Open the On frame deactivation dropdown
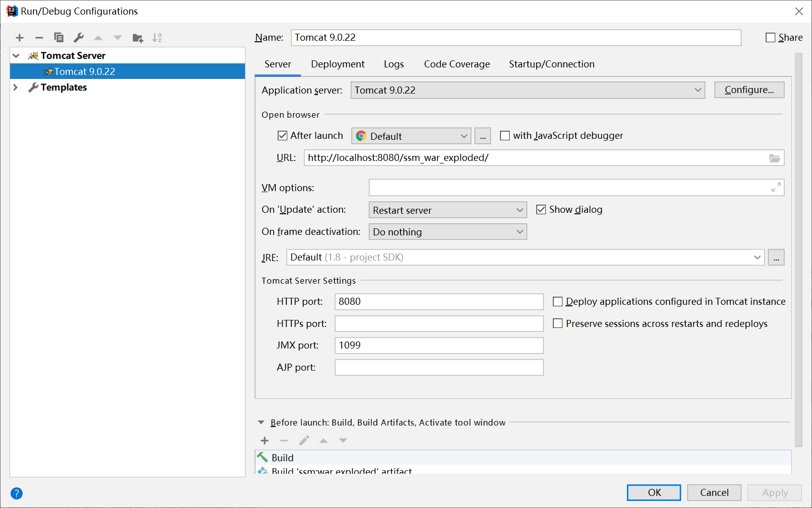The image size is (812, 508). point(448,232)
